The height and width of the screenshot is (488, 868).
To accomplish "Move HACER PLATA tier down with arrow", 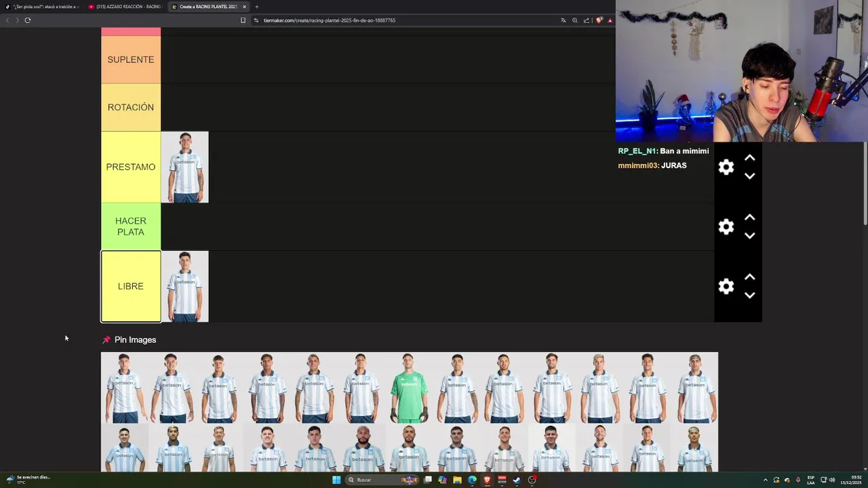I will tap(749, 235).
